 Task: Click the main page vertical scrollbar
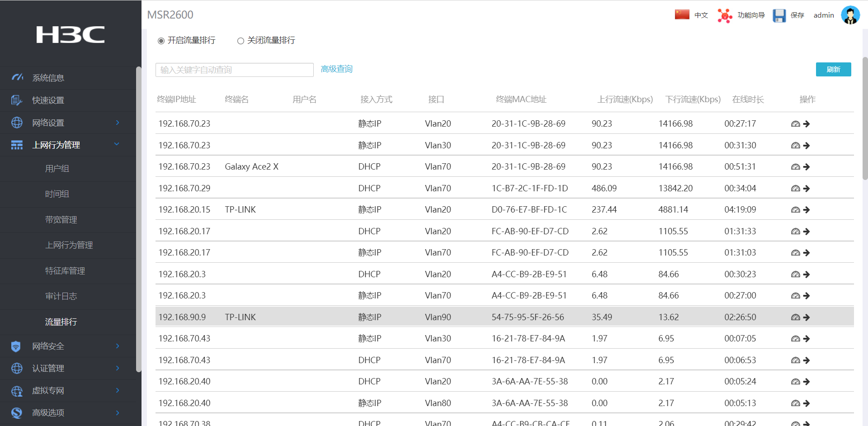[865, 118]
